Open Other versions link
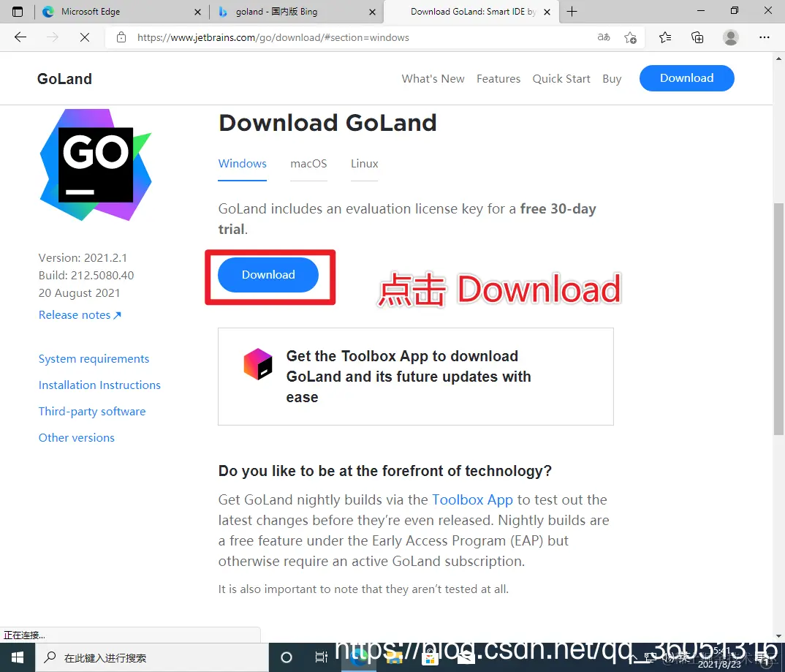Screen dimensions: 785x672 click(77, 438)
